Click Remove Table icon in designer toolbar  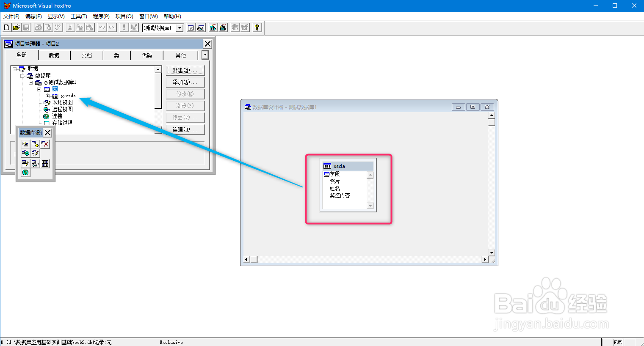point(45,144)
